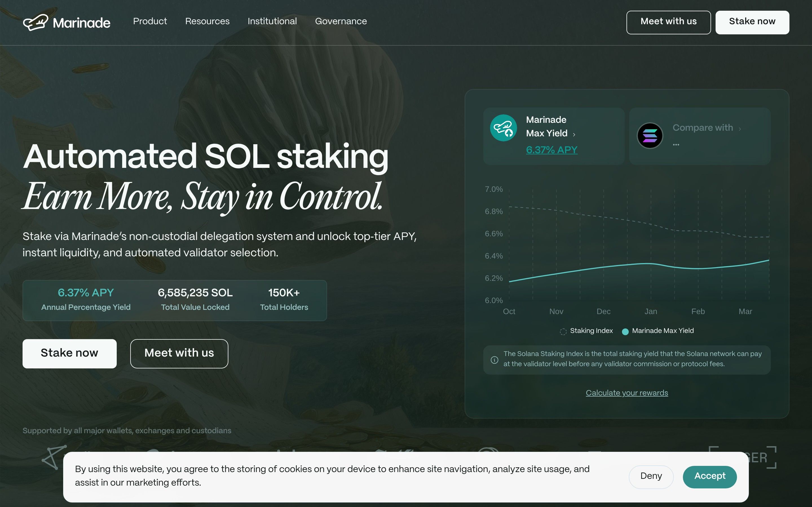This screenshot has height=507, width=812.
Task: Open the Resources menu
Action: click(x=207, y=21)
